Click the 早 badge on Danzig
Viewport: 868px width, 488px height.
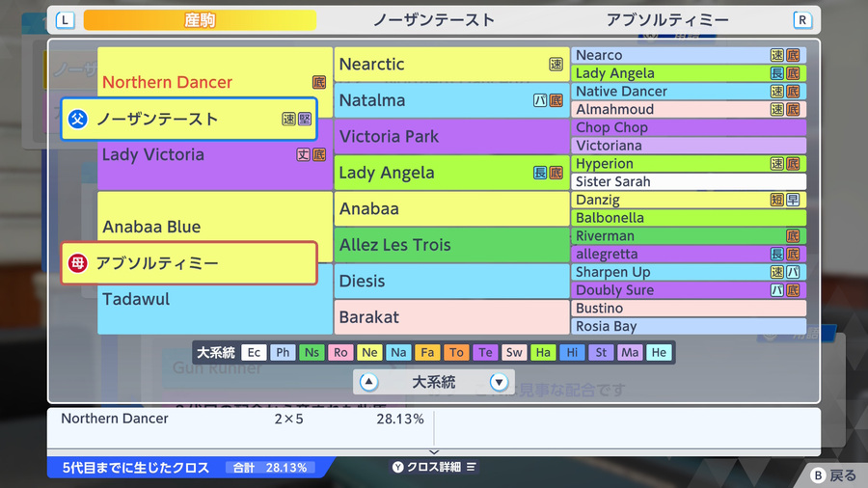(x=793, y=200)
